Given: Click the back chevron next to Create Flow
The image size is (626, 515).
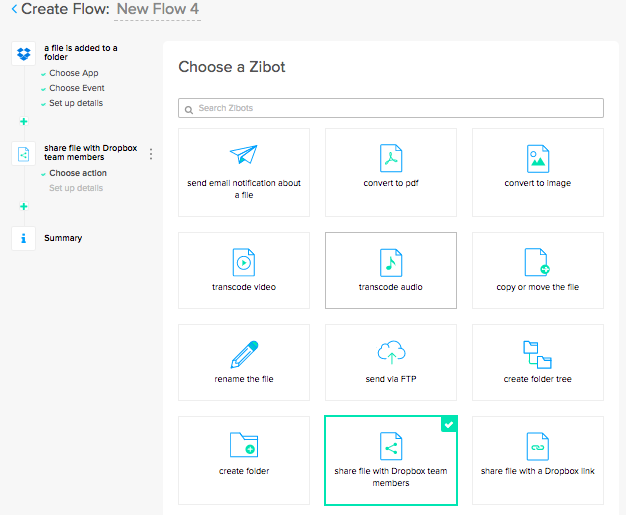Looking at the screenshot, I should [14, 10].
